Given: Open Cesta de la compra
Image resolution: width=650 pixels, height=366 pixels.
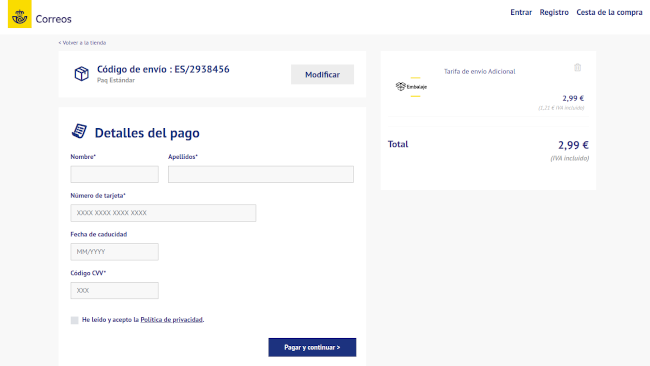Looking at the screenshot, I should pos(609,12).
